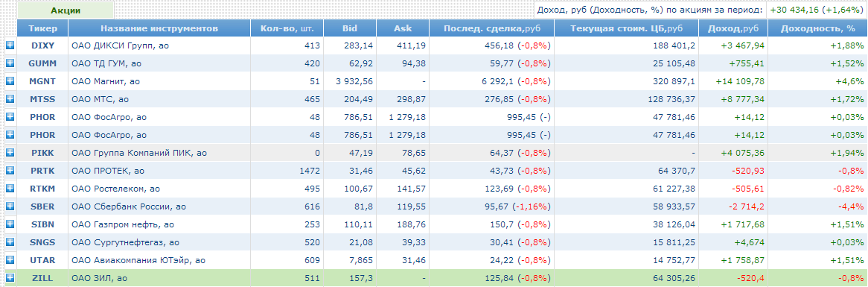The height and width of the screenshot is (287, 868).
Task: Sort by Доходность, % column header
Action: (x=817, y=28)
